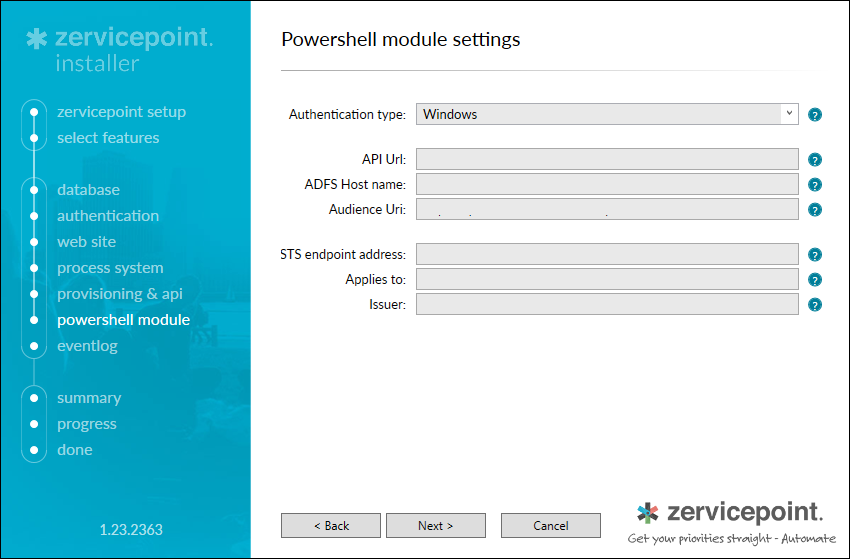View help for STS endpoint address

[814, 254]
